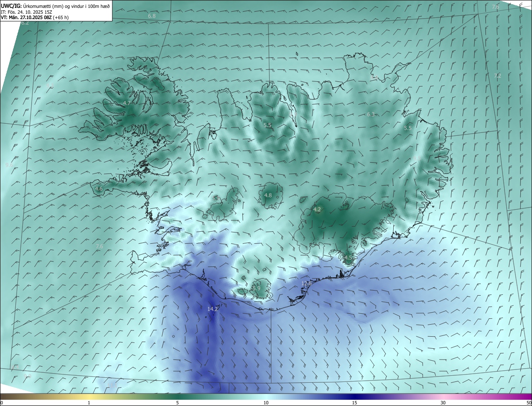This screenshot has width=532, height=406.
Task: Click the 4.8 value on Hofsjökull glacier
Action: (268, 195)
